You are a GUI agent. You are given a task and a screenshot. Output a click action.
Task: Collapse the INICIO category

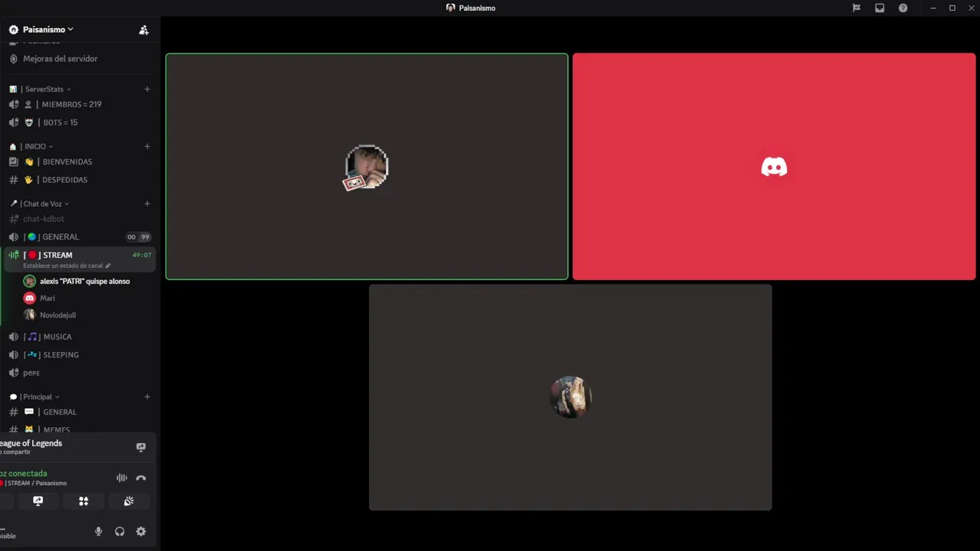(x=38, y=147)
